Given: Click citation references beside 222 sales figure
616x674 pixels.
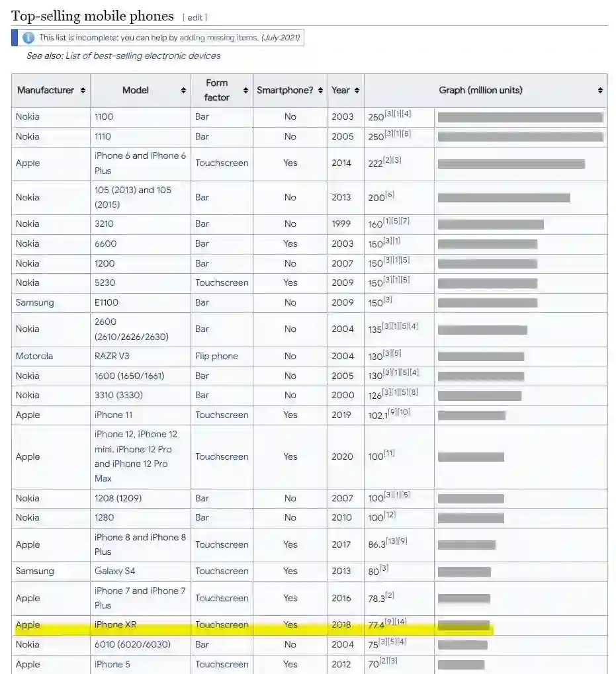Looking at the screenshot, I should click(x=392, y=160).
